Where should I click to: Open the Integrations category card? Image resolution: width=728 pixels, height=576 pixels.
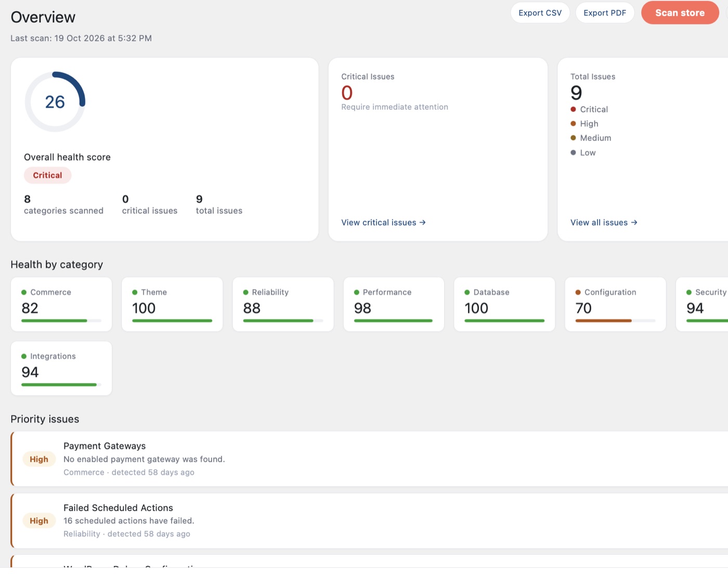pos(61,368)
